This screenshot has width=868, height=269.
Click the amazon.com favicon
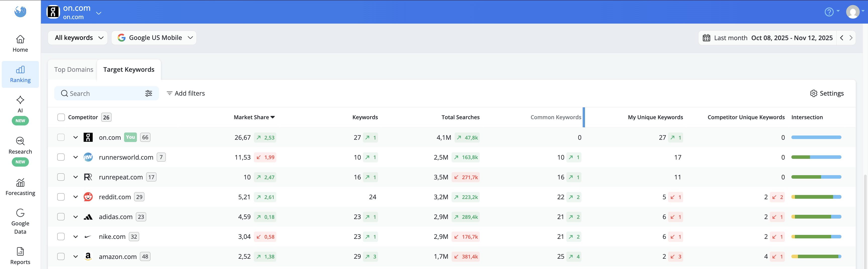pos(88,256)
